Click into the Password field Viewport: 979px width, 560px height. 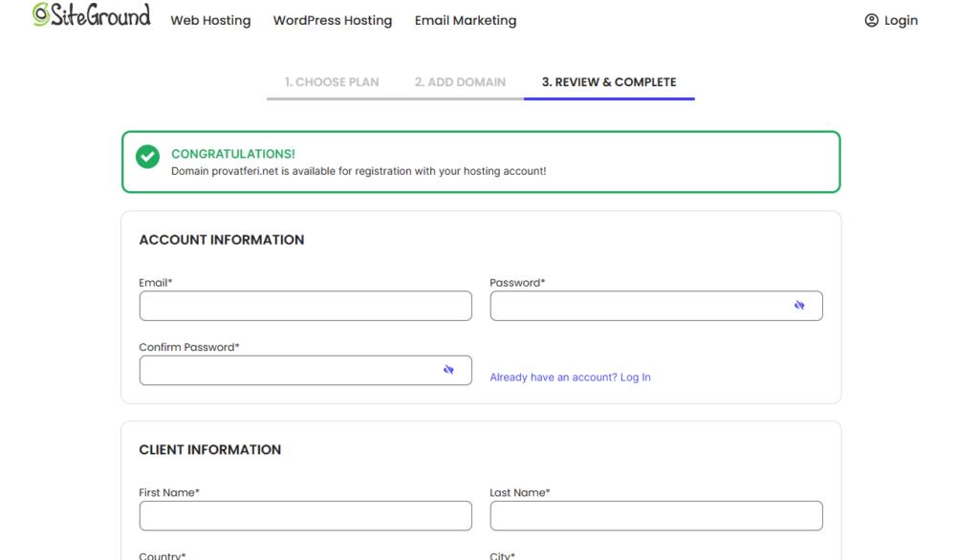[656, 306]
